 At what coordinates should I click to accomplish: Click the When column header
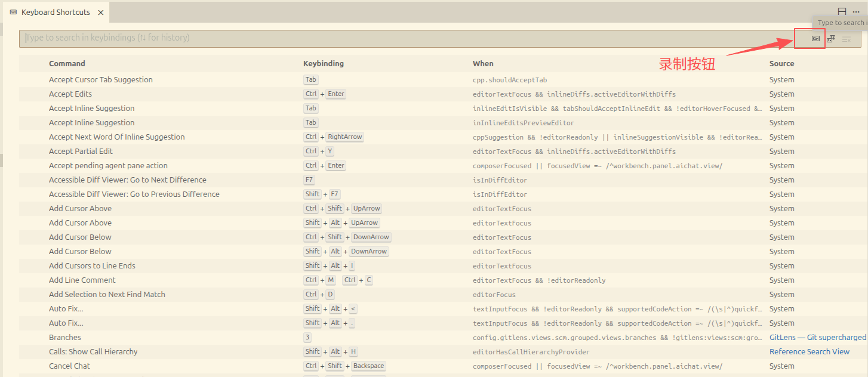point(483,63)
